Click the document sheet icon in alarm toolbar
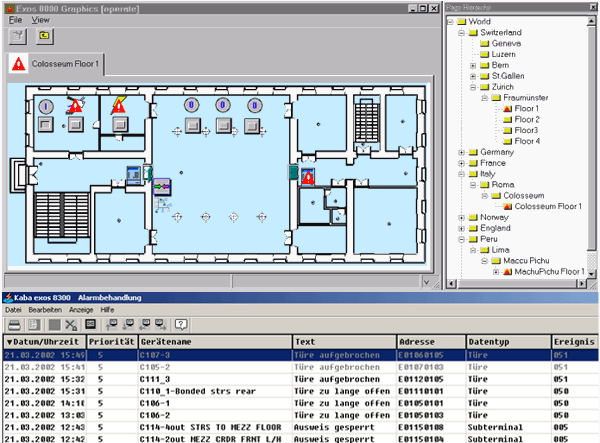Image resolution: width=600 pixels, height=443 pixels. coord(34,325)
